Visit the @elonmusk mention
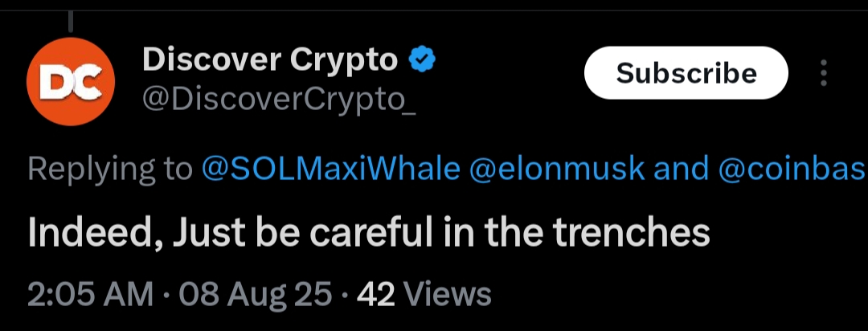The height and width of the screenshot is (331, 868). 557,170
